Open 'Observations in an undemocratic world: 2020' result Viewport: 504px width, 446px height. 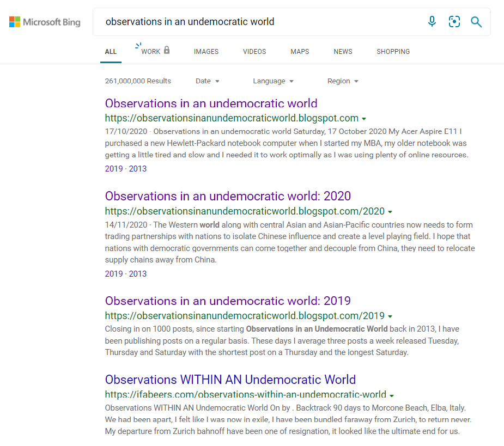[x=228, y=196]
